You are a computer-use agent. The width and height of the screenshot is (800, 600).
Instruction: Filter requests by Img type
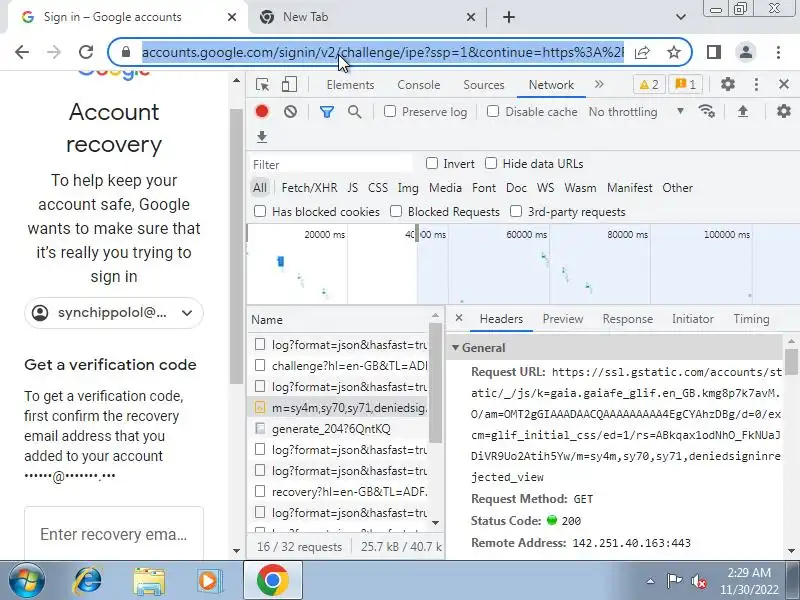click(408, 188)
